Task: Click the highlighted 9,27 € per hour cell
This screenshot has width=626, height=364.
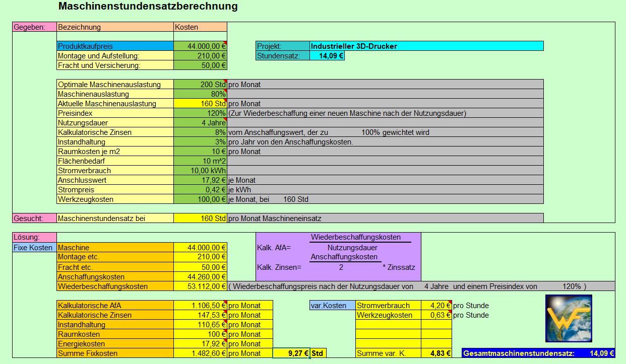Action: click(291, 353)
